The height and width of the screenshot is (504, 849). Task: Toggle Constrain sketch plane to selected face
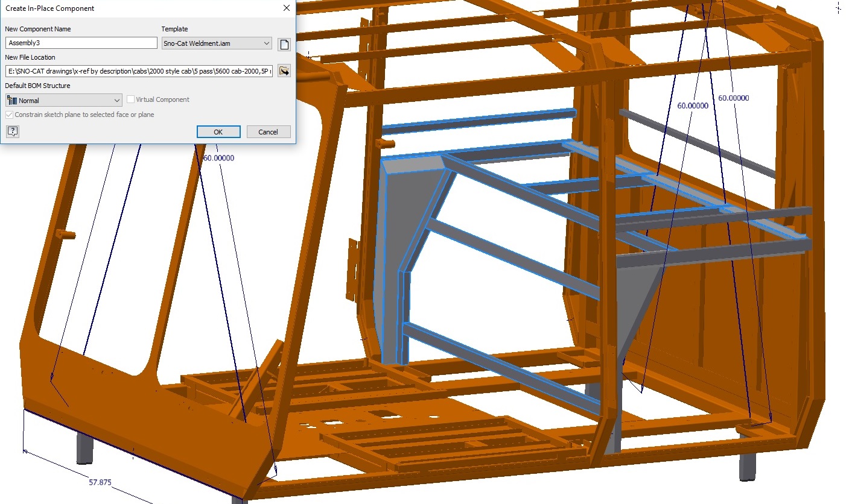coord(9,114)
